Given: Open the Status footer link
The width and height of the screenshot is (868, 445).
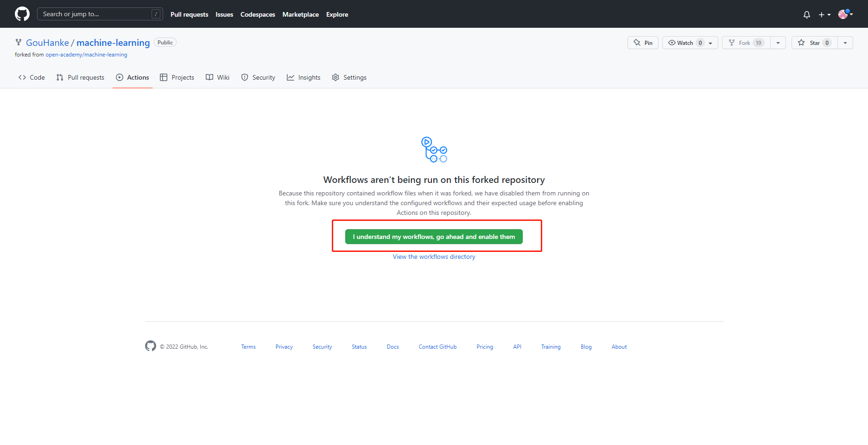Looking at the screenshot, I should coord(359,347).
